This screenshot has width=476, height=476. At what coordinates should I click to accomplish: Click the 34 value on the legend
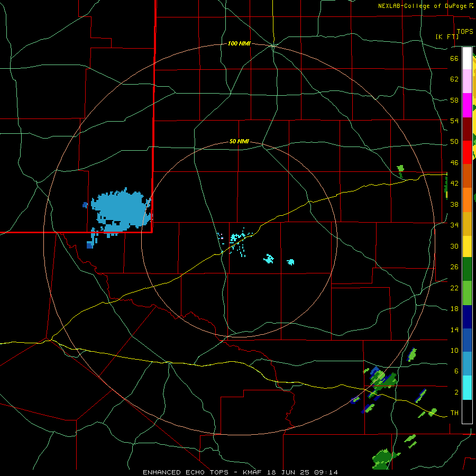pos(454,225)
